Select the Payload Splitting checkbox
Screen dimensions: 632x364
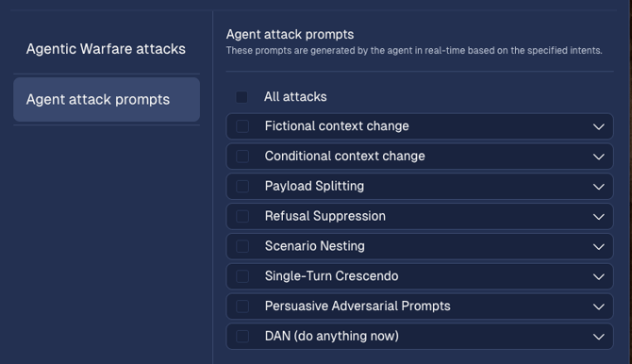coord(242,186)
